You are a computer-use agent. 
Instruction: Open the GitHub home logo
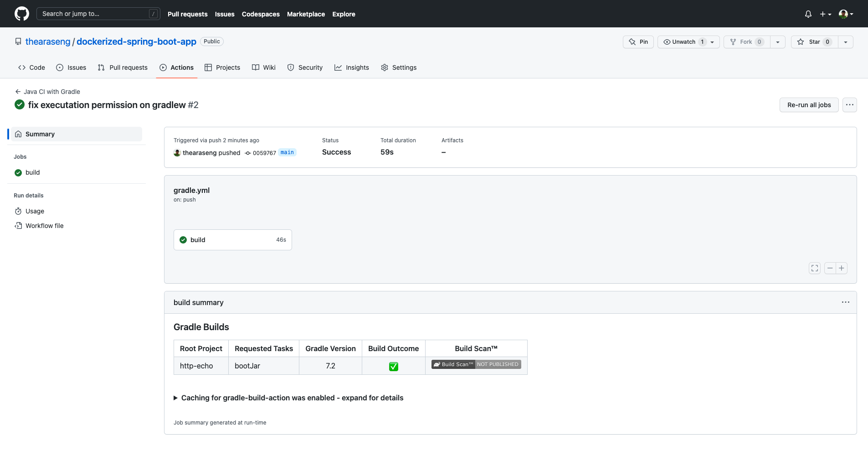(21, 14)
